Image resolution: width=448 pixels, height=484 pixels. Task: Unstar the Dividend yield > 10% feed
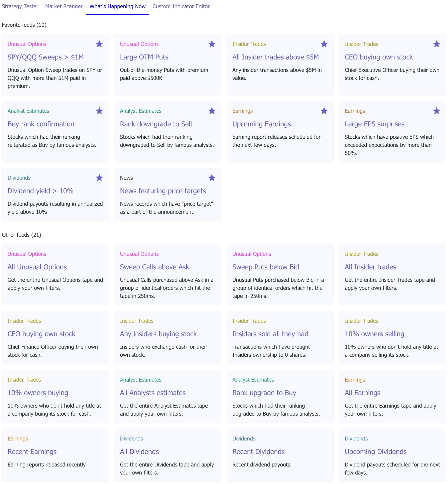coord(99,178)
